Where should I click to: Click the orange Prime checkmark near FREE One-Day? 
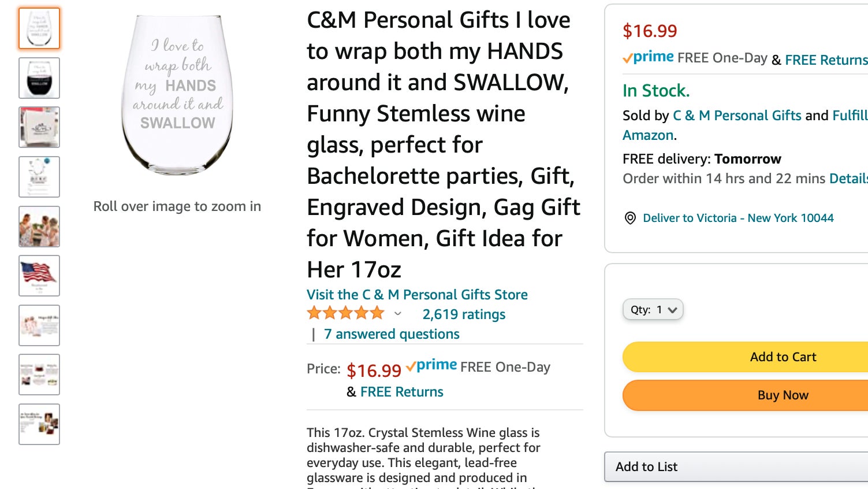(x=412, y=365)
